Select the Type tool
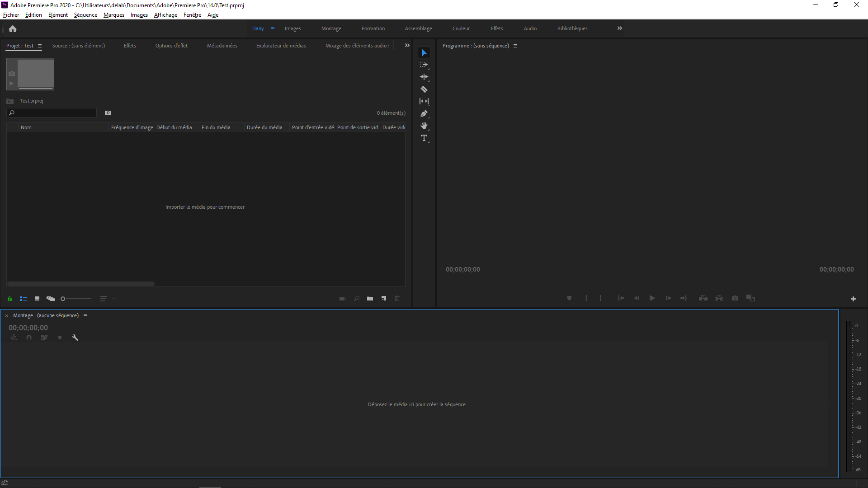 (424, 138)
